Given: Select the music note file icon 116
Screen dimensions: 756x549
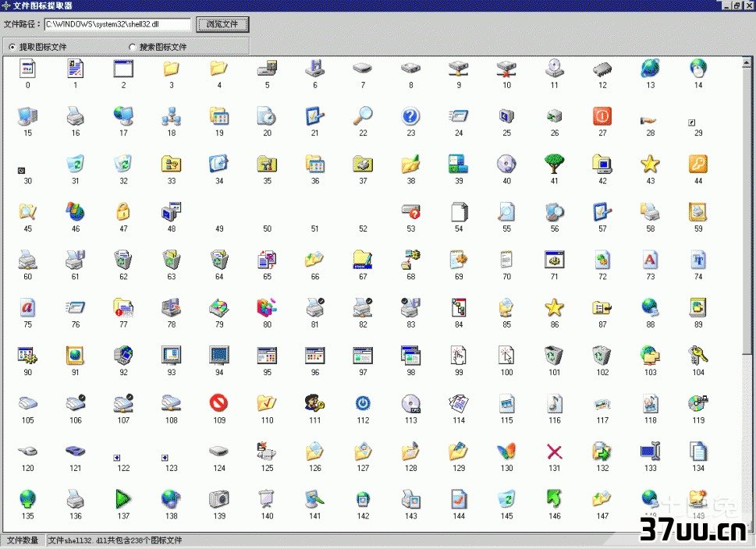Looking at the screenshot, I should [x=555, y=403].
